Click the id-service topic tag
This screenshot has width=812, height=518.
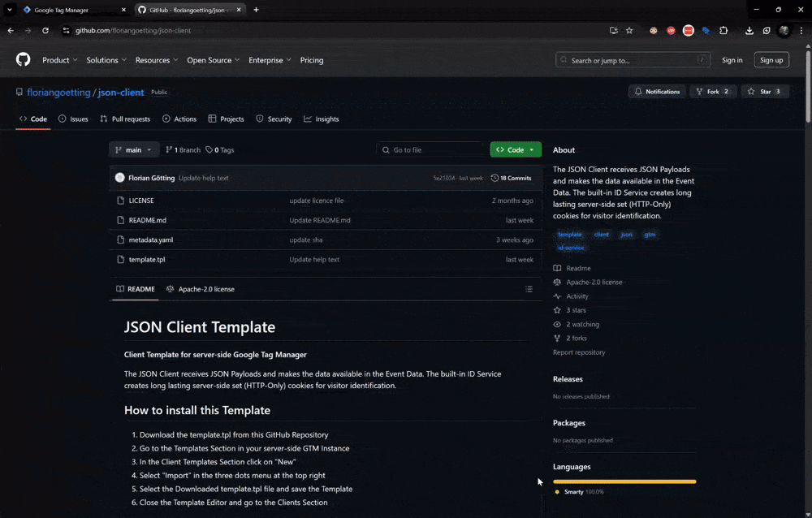[x=571, y=248]
